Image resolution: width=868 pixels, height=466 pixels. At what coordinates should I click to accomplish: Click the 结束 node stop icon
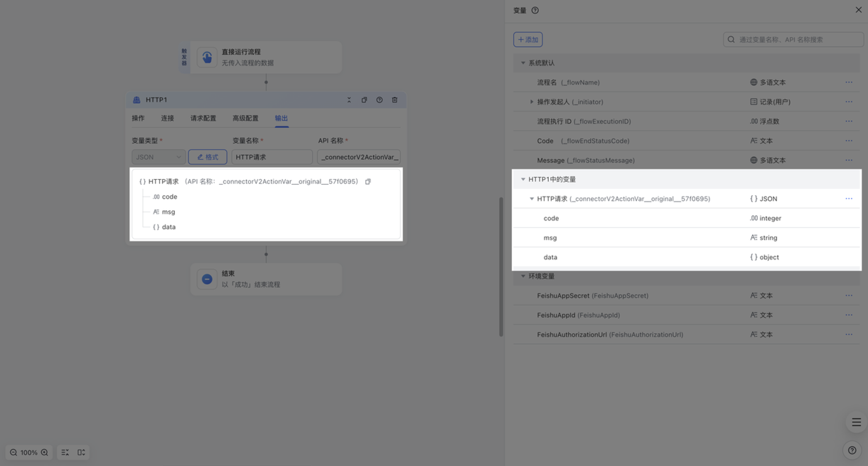click(x=207, y=279)
